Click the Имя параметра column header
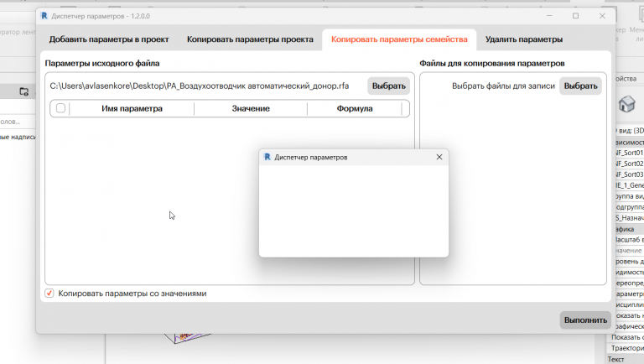Screen dimensions: 644x364 point(132,108)
